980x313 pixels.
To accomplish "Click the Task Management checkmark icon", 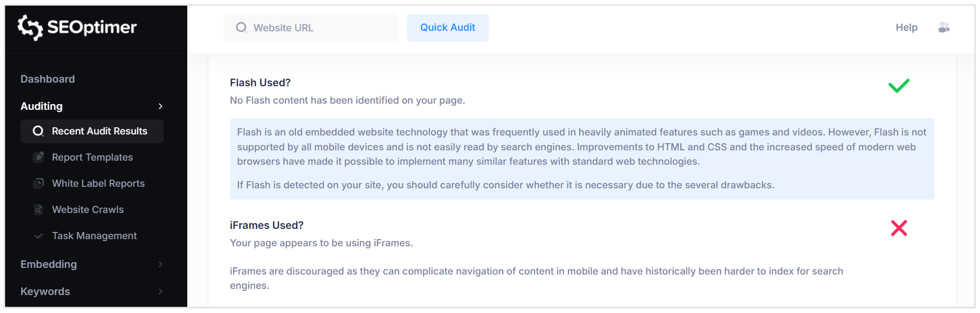I will click(40, 236).
